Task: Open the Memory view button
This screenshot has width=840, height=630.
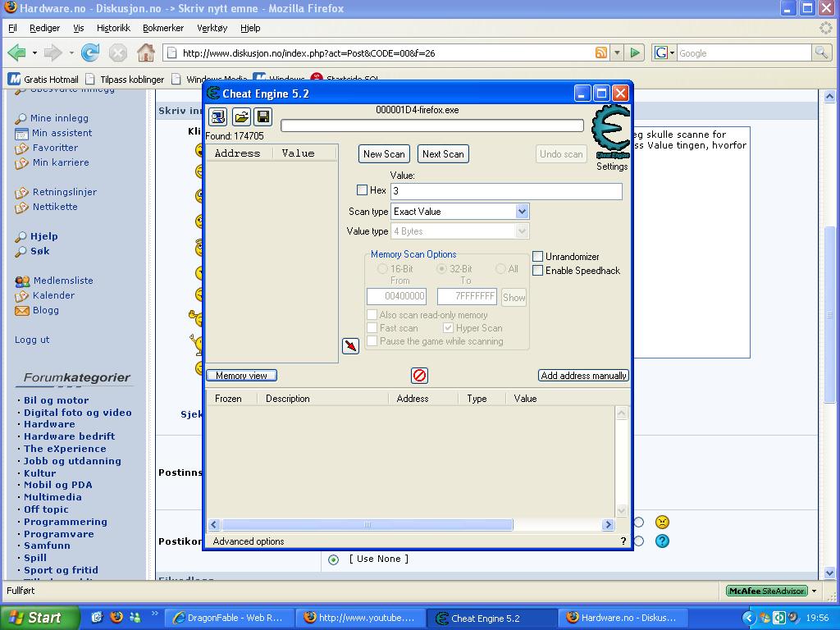Action: coord(242,376)
